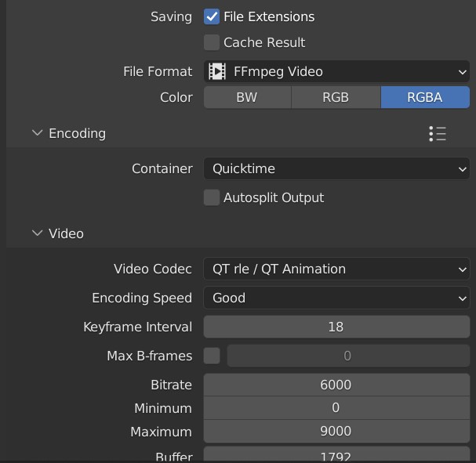Click the Minimum bitrate field
This screenshot has width=476, height=463.
(x=336, y=408)
